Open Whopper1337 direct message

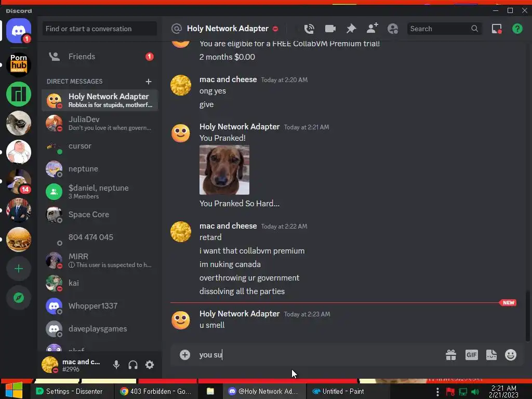click(x=100, y=306)
